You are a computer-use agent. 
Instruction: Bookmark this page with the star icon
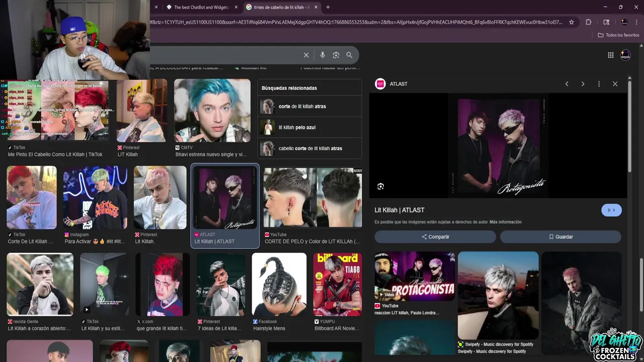(572, 22)
